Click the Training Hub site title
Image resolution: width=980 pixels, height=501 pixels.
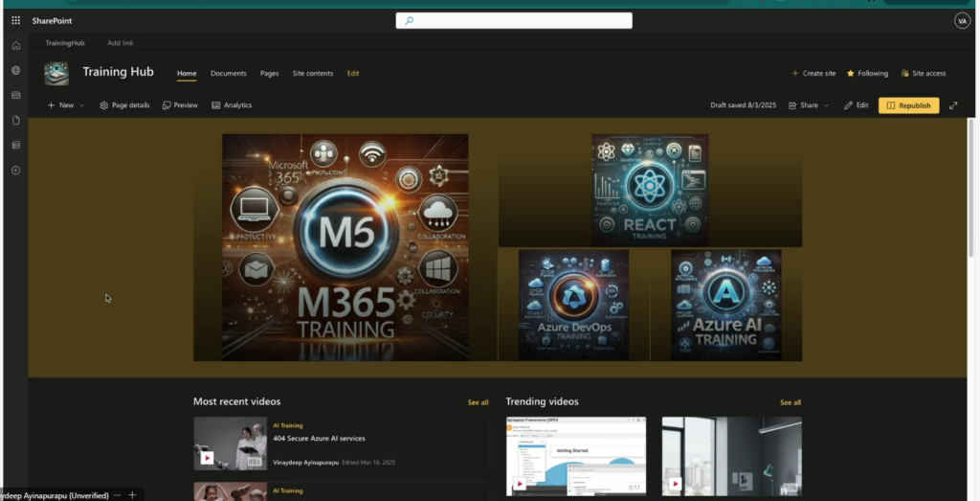(118, 72)
